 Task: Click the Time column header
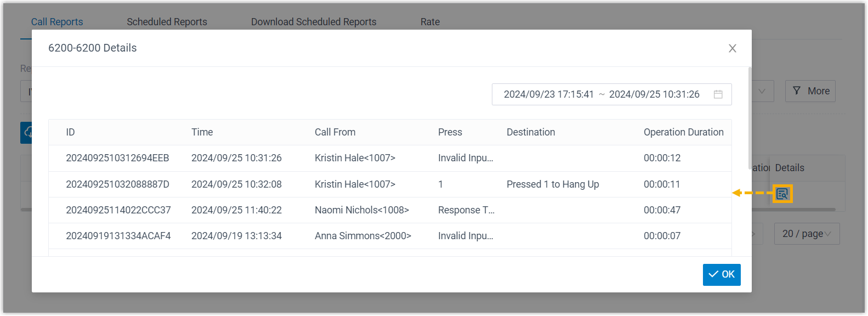[202, 132]
